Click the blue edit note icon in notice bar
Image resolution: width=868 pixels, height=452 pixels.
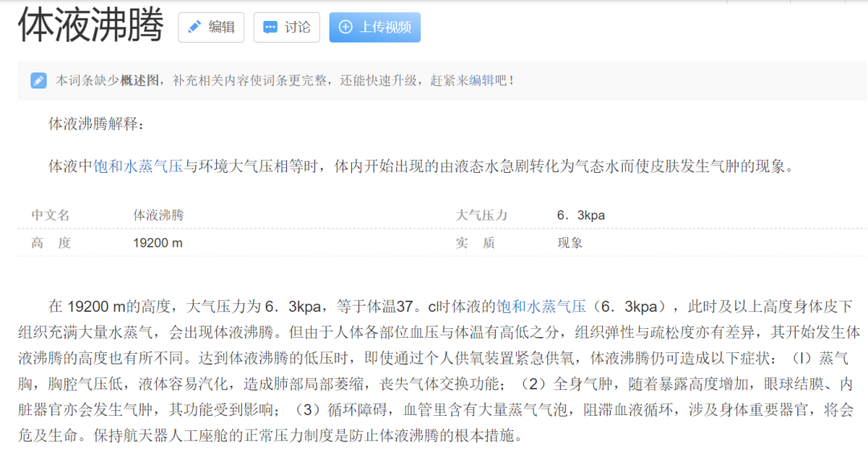point(39,81)
